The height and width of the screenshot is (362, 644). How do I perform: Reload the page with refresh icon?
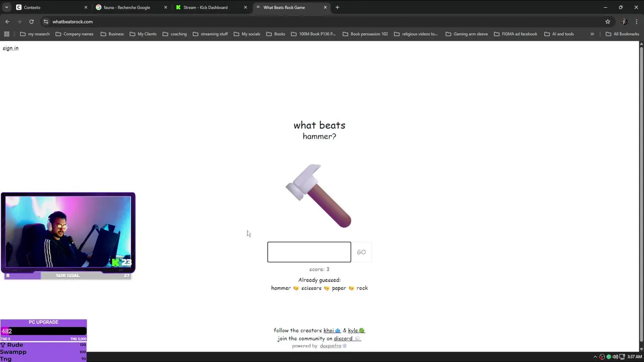(31, 22)
